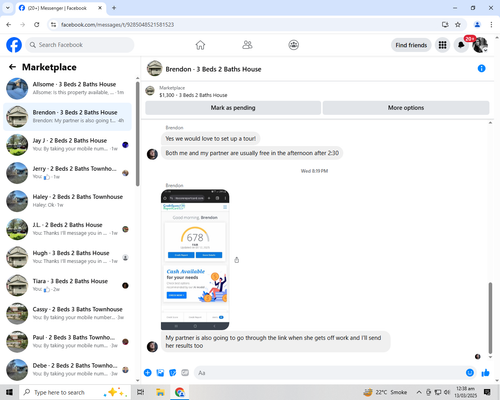View site information icon in address bar

53,25
